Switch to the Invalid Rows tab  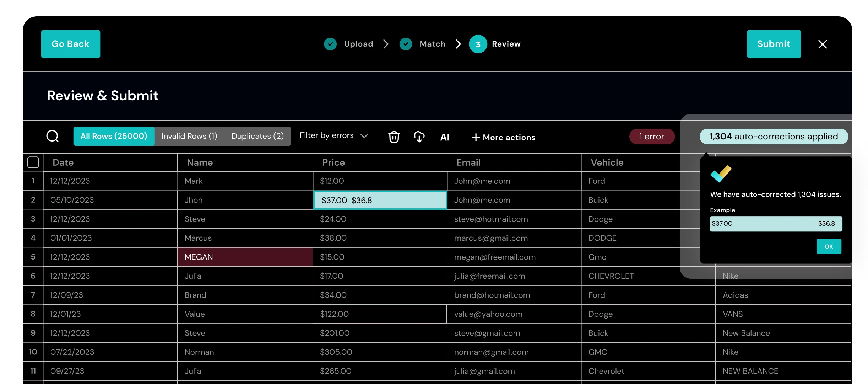(x=189, y=136)
